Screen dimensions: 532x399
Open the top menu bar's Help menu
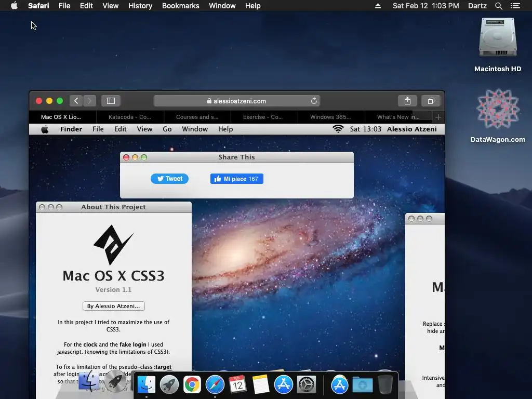coord(253,6)
